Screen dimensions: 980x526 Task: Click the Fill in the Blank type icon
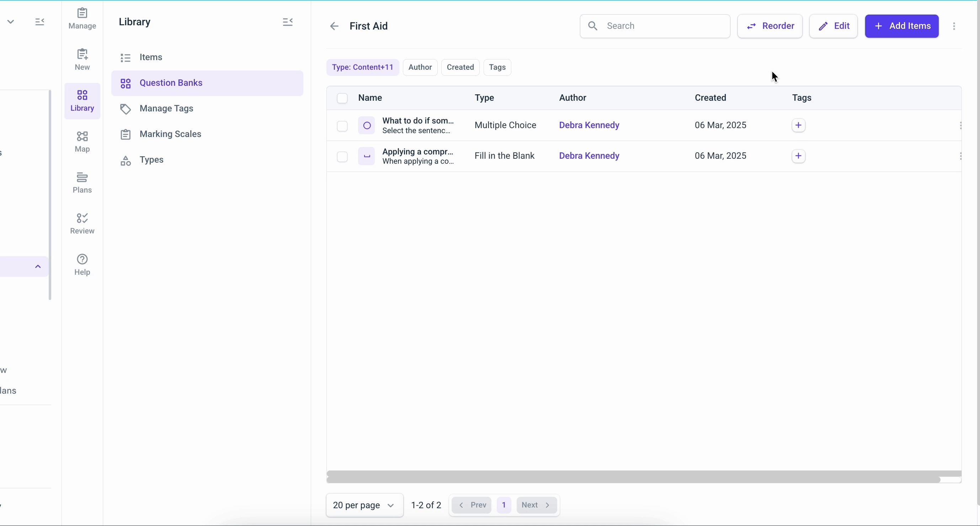(x=367, y=157)
